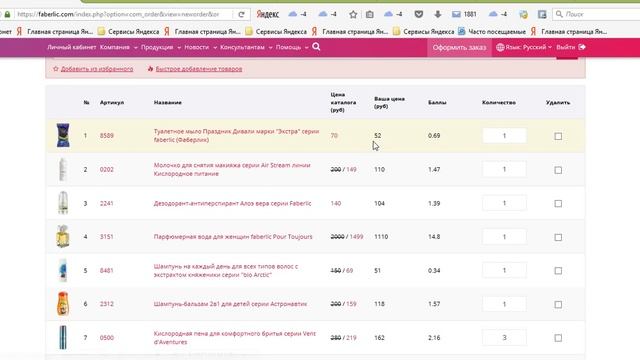Image resolution: width=640 pixels, height=360 pixels.
Task: Click the Яндекс logo in browser toolbar
Action: point(267,14)
